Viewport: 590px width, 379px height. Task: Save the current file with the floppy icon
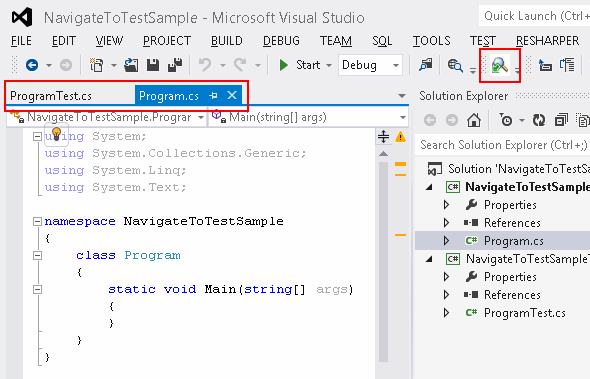(x=153, y=65)
